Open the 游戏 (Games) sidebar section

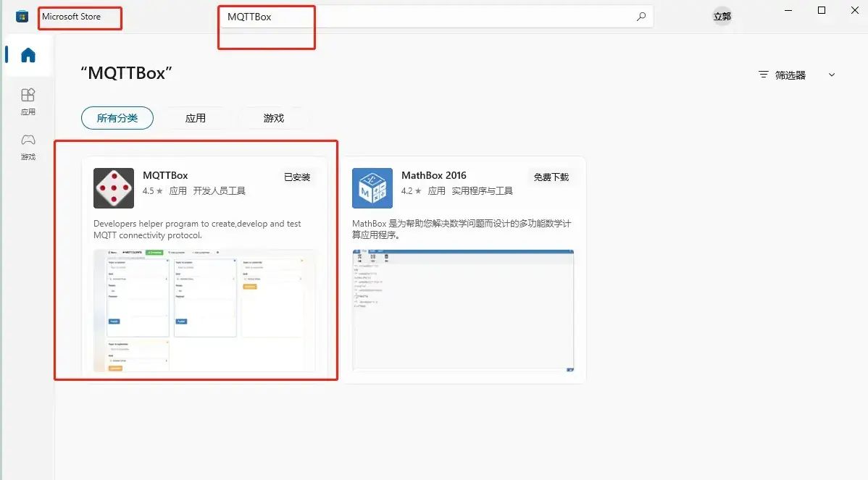point(28,145)
